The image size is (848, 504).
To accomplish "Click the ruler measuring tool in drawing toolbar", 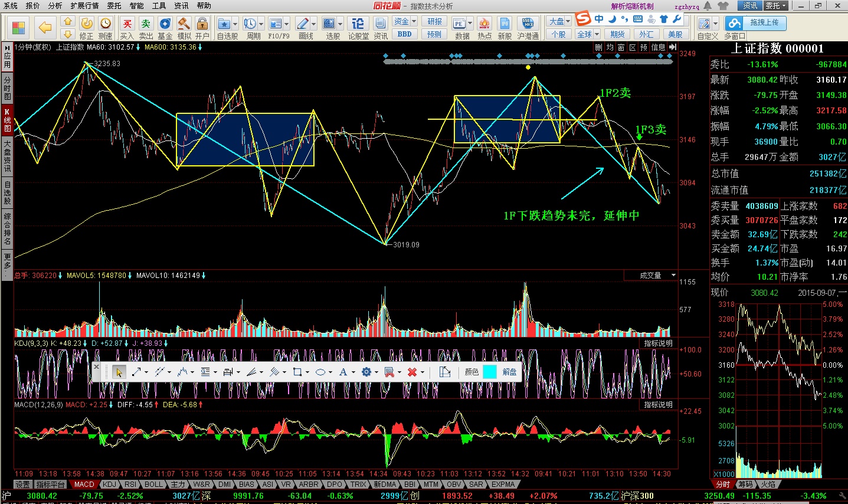I will coord(445,372).
